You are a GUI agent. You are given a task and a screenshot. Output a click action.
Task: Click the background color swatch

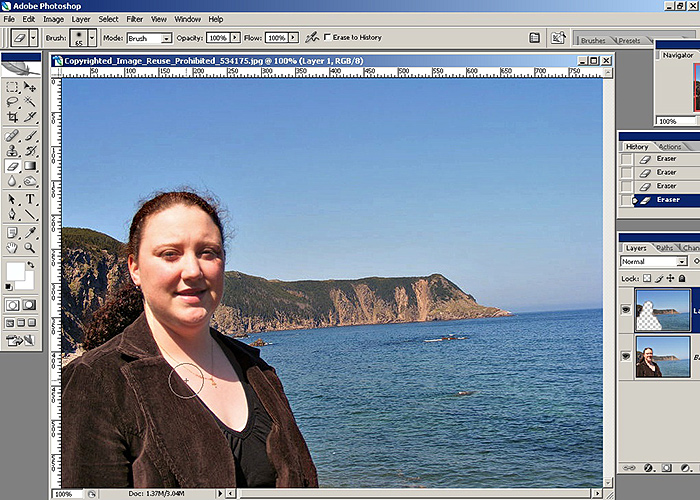click(x=28, y=283)
